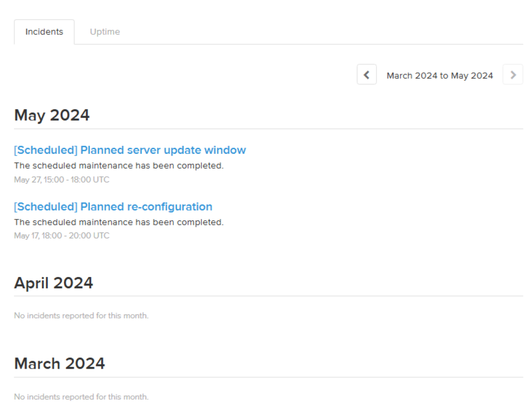Click the April 2024 heading
The height and width of the screenshot is (415, 532).
pos(53,283)
